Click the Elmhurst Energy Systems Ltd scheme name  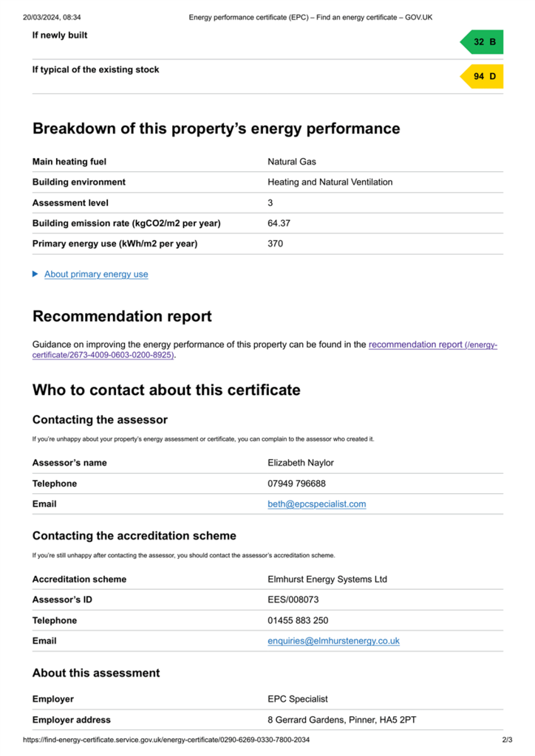[x=327, y=579]
